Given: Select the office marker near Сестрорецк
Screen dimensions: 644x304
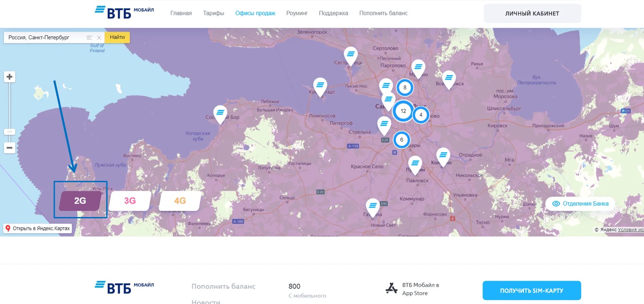Looking at the screenshot, I should (351, 56).
